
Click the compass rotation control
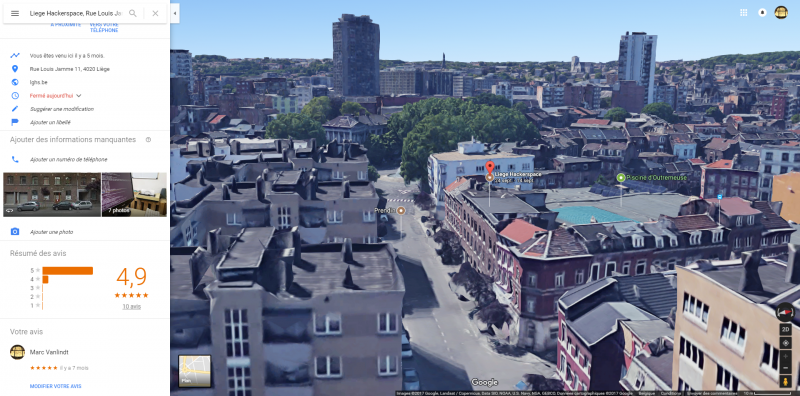click(x=785, y=312)
